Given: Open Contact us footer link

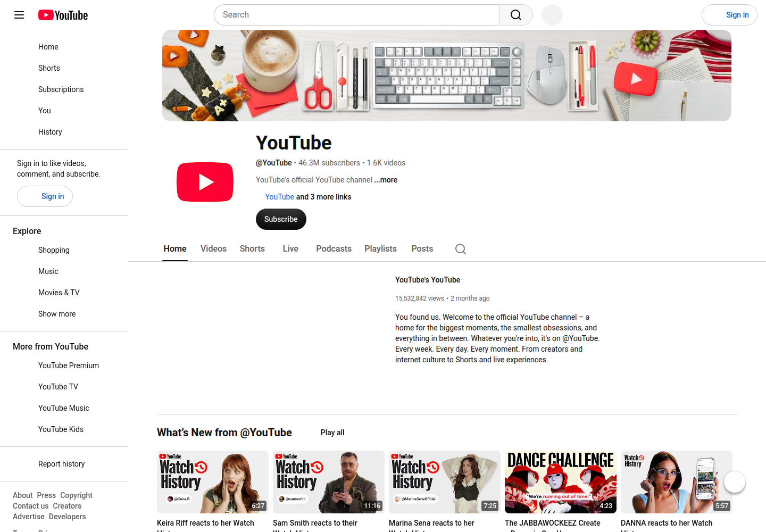Looking at the screenshot, I should [x=30, y=506].
